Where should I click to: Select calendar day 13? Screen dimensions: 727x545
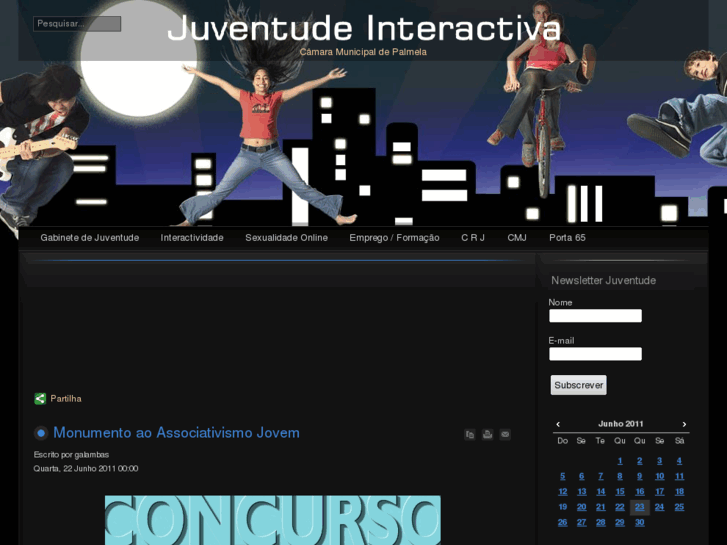(581, 492)
